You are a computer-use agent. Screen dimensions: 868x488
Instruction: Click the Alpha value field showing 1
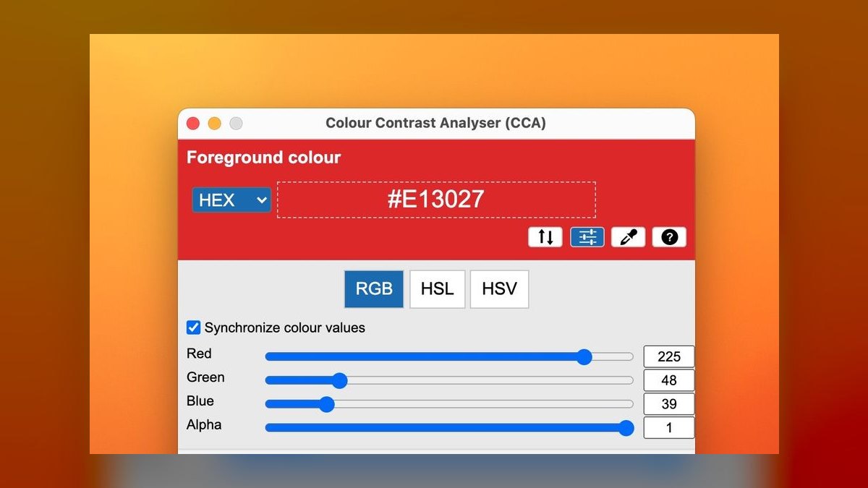coord(669,428)
